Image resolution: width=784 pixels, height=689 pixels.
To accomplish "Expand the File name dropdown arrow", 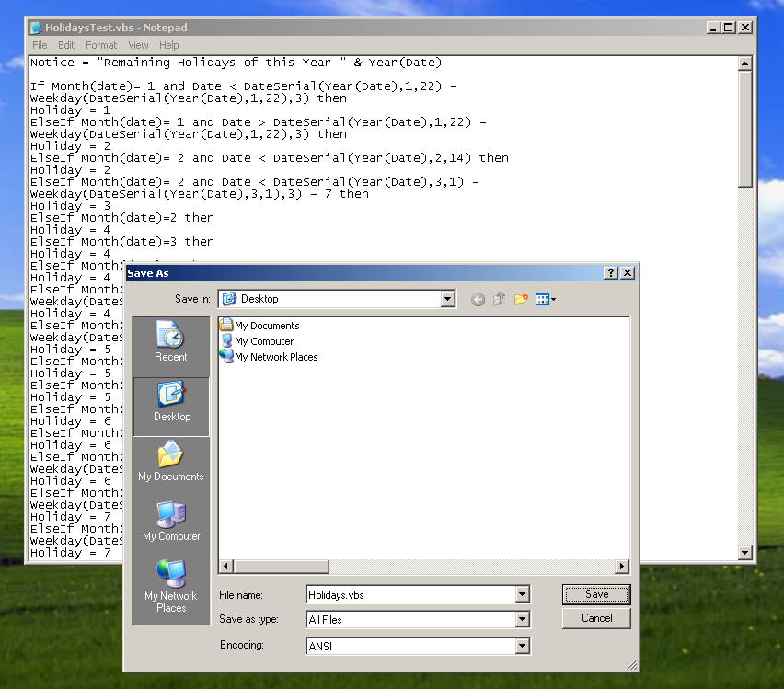I will point(522,594).
